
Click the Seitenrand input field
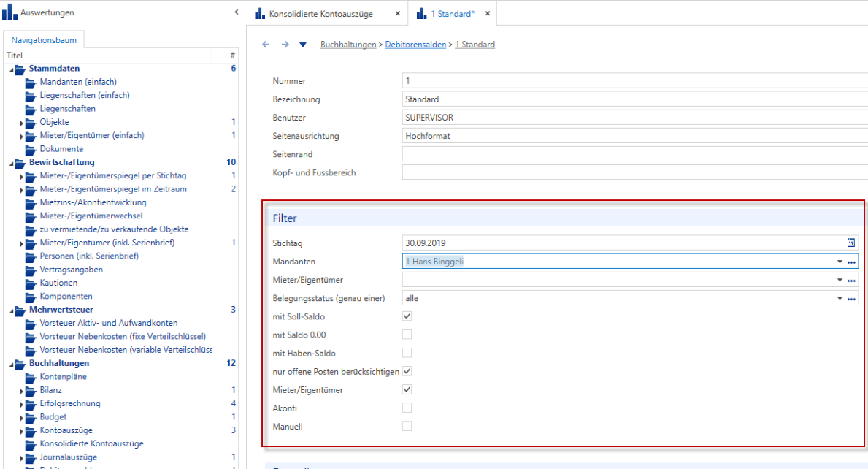[635, 154]
